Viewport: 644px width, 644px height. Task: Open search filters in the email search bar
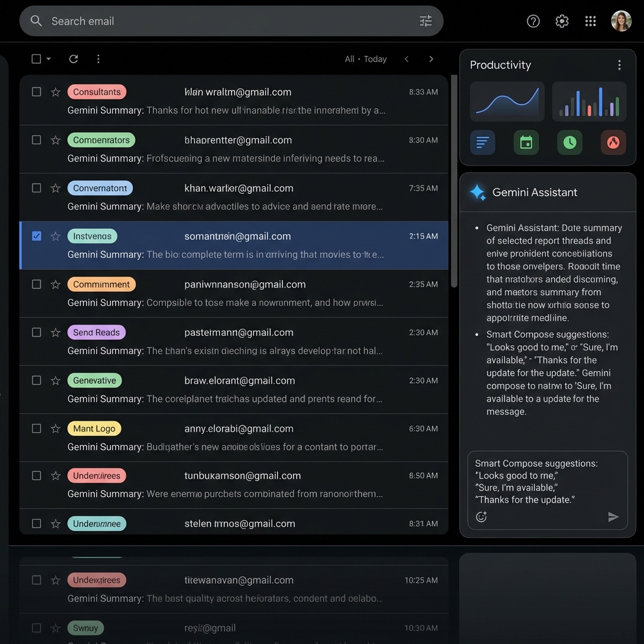426,21
